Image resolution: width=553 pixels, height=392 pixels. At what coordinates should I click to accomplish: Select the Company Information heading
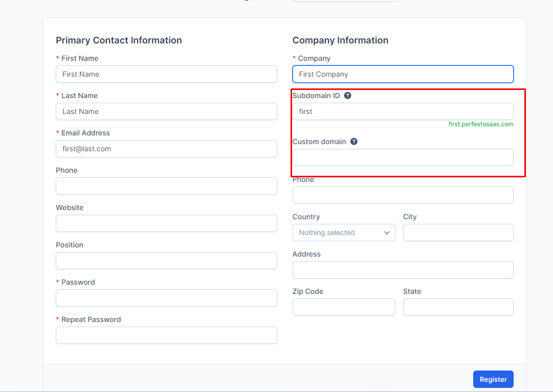(340, 40)
